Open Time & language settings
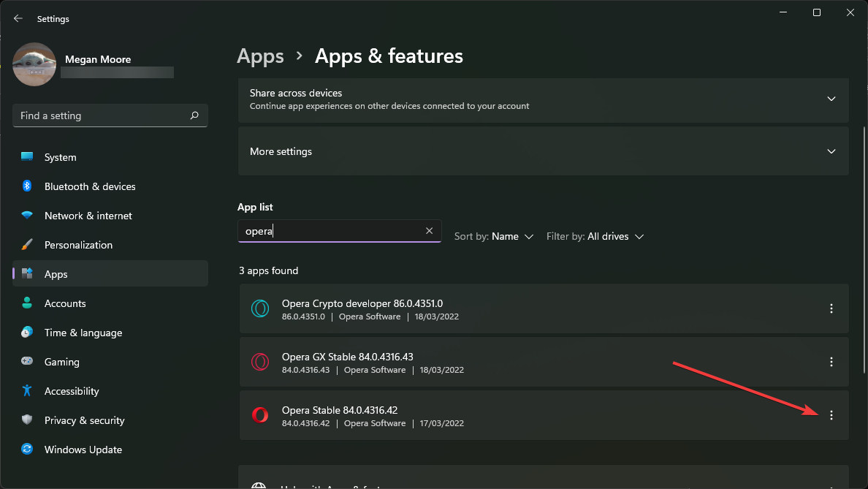The height and width of the screenshot is (489, 868). 110,333
